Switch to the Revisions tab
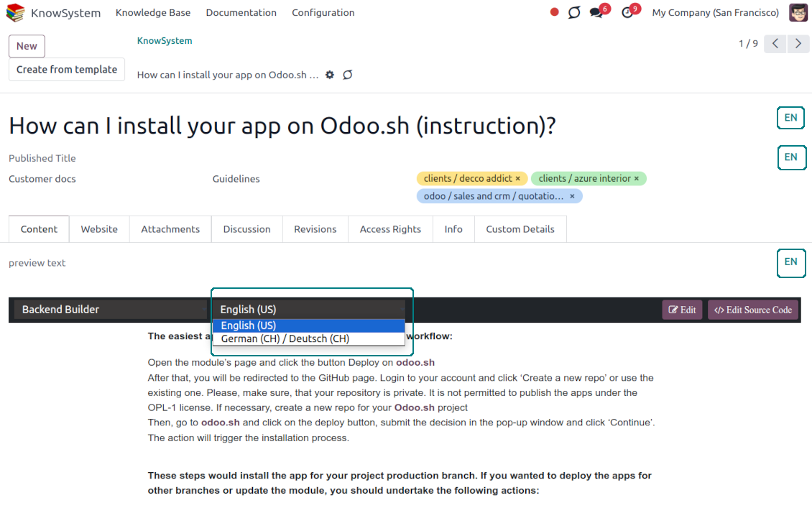 [x=315, y=229]
